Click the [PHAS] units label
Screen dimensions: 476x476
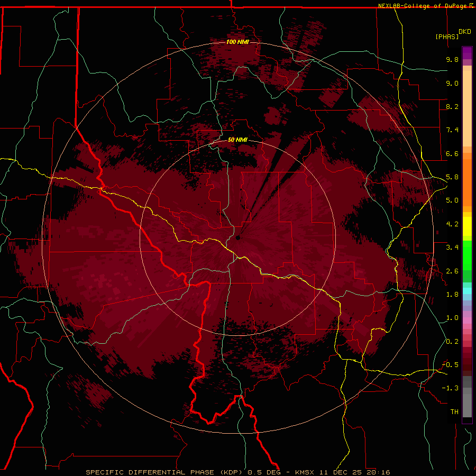[447, 36]
